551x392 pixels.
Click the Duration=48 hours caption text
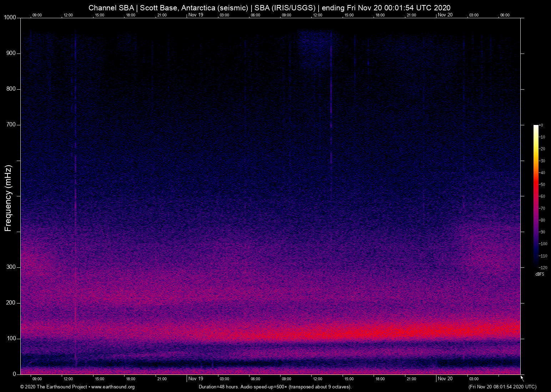point(275,387)
